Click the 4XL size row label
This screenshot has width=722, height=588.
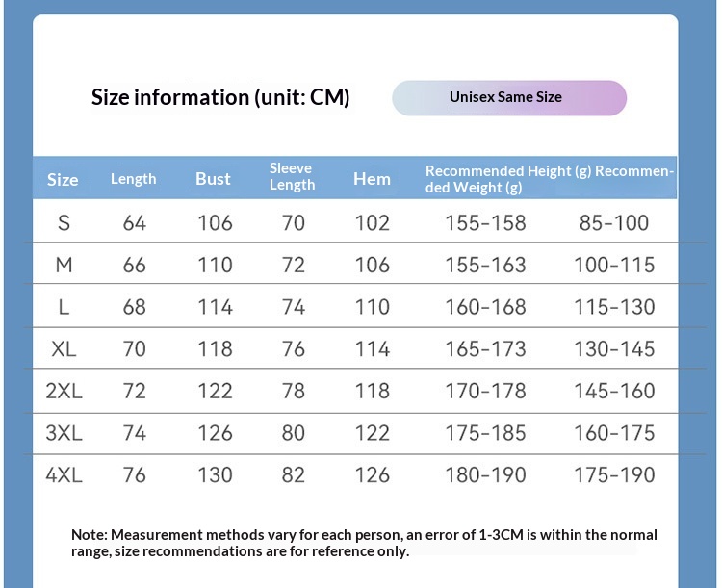(64, 475)
